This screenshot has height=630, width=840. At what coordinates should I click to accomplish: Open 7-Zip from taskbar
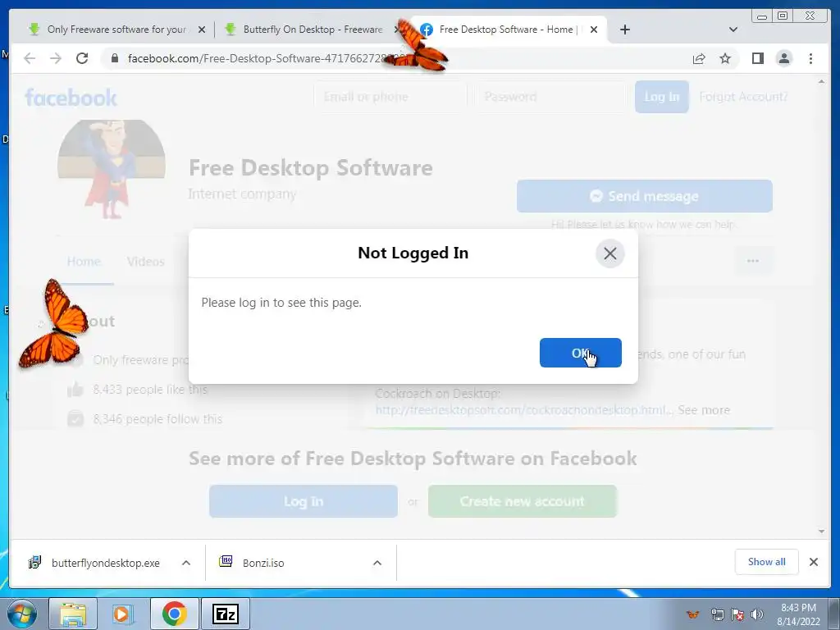point(225,614)
